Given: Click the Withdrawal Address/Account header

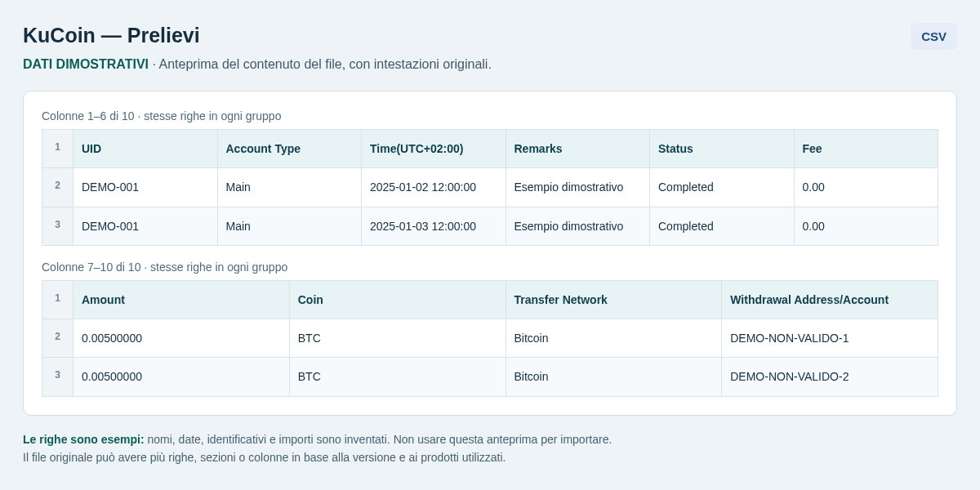Looking at the screenshot, I should [x=830, y=300].
